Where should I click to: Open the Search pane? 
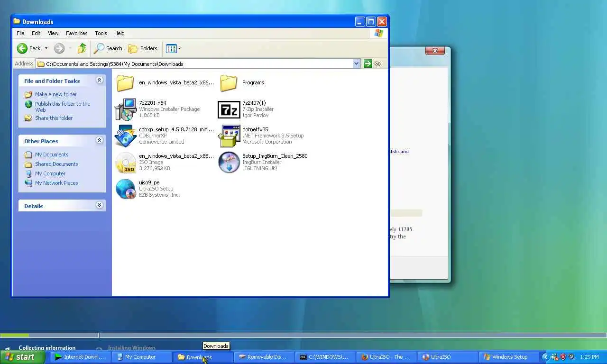(108, 48)
